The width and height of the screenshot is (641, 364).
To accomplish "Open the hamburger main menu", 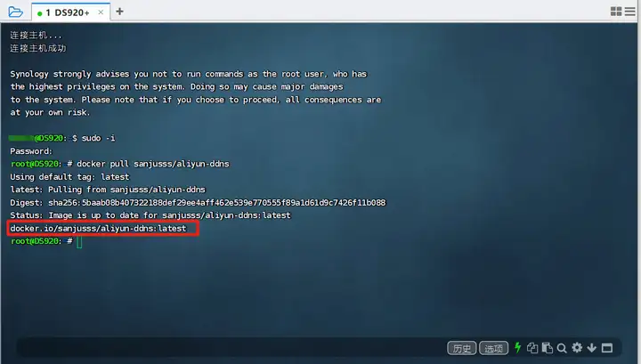I will [x=630, y=12].
